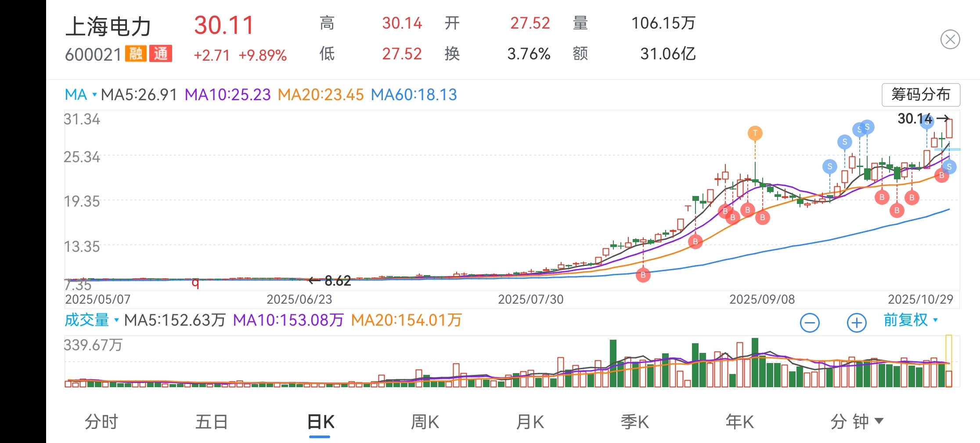This screenshot has width=980, height=443.
Task: Click the volume MA20:154.01万 label
Action: coord(407,320)
